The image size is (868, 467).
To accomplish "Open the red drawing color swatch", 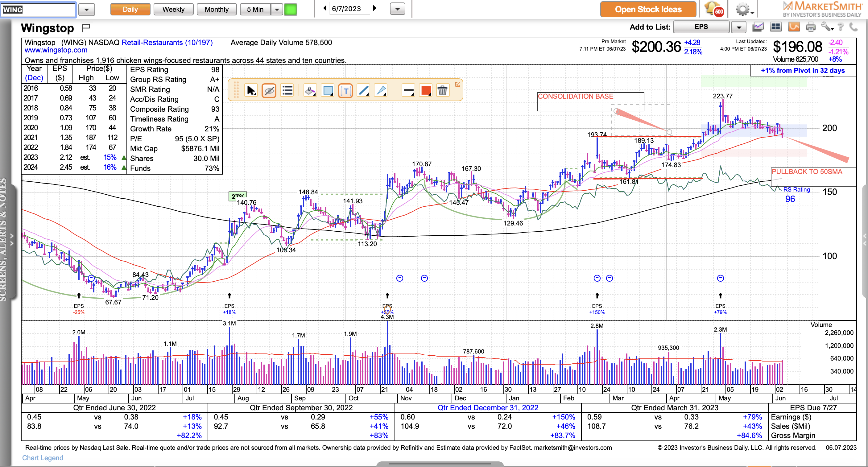I will (426, 90).
